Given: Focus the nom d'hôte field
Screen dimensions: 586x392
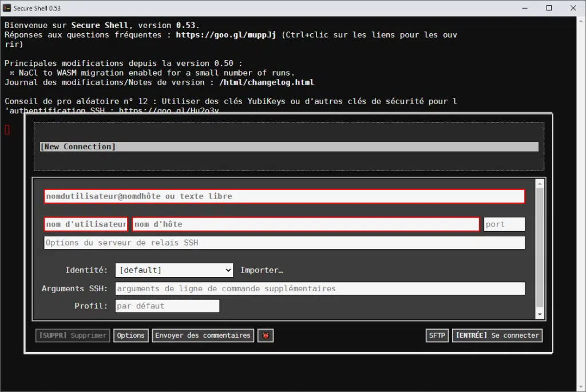Looking at the screenshot, I should click(306, 224).
